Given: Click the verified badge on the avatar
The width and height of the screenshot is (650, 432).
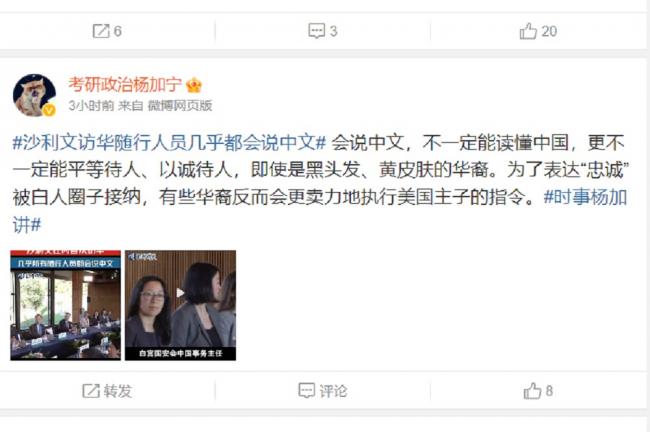Looking at the screenshot, I should 49,110.
